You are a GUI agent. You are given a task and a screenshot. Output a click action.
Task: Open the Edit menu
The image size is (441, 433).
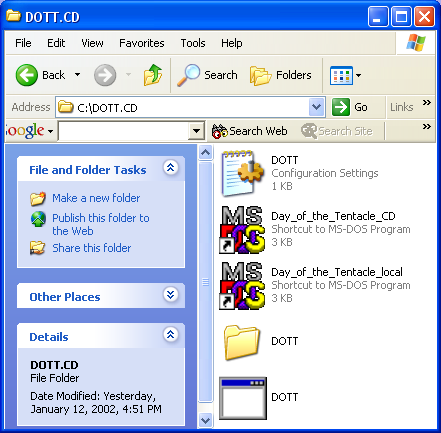(56, 43)
